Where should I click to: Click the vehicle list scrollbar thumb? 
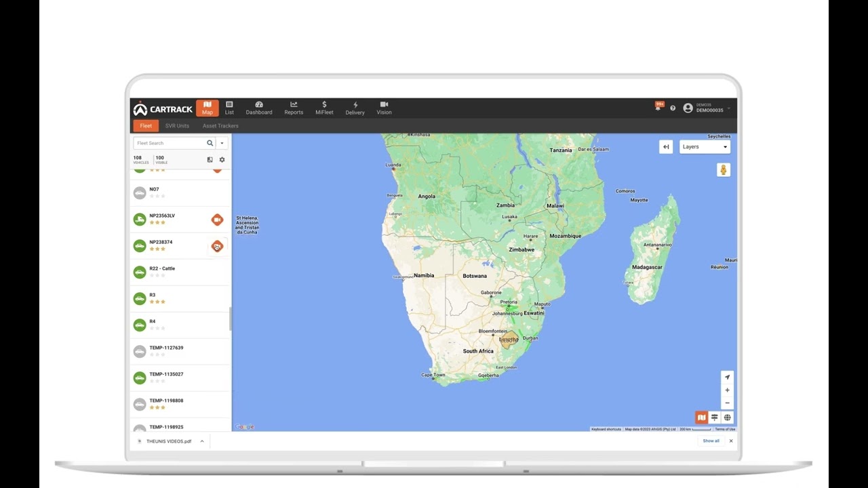(x=230, y=319)
